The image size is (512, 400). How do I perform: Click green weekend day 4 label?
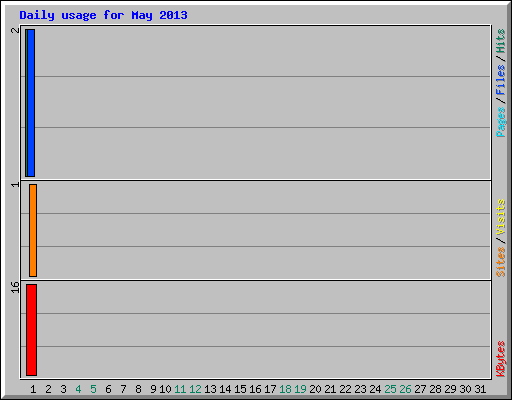78,389
